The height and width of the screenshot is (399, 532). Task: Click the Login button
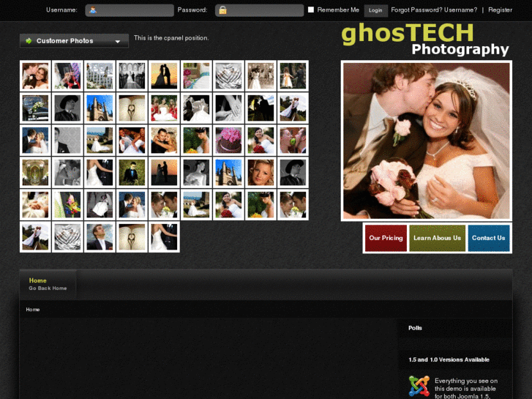[x=375, y=10]
